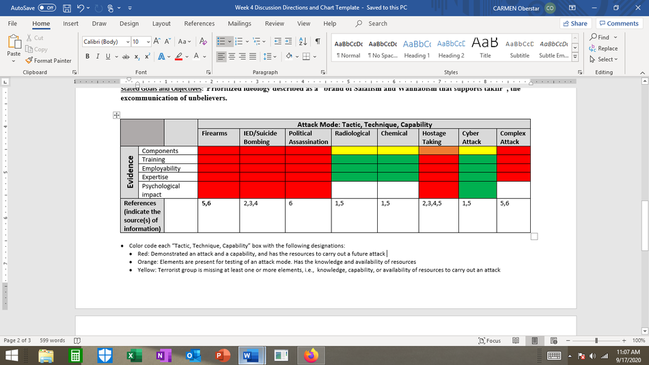Increase font size with grow icon
The width and height of the screenshot is (649, 365).
(x=156, y=41)
